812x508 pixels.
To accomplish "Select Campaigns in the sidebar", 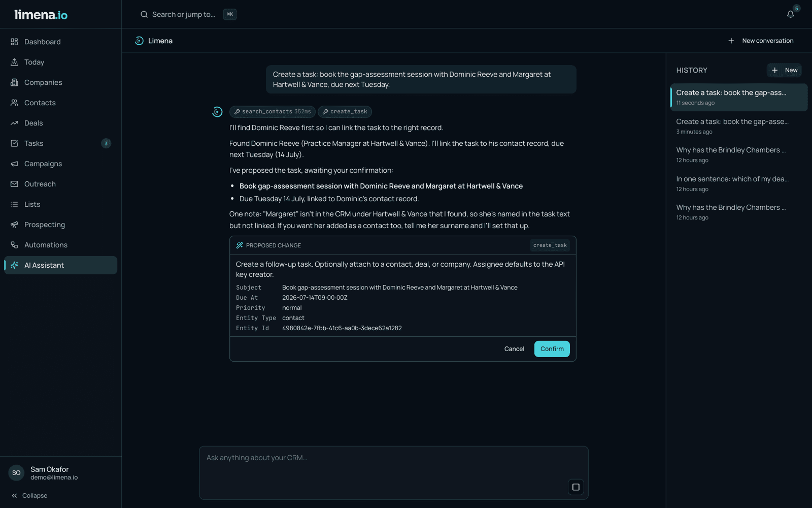I will pyautogui.click(x=60, y=164).
